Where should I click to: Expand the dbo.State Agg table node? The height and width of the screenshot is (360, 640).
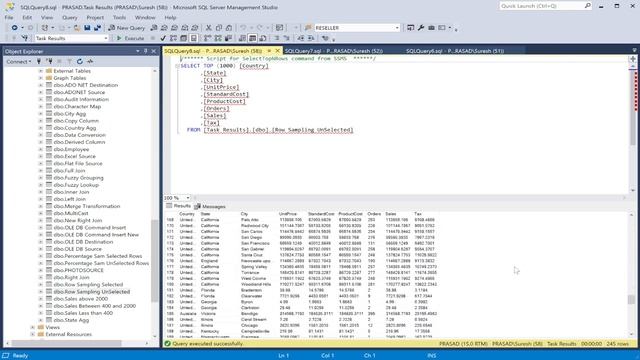coord(40,320)
